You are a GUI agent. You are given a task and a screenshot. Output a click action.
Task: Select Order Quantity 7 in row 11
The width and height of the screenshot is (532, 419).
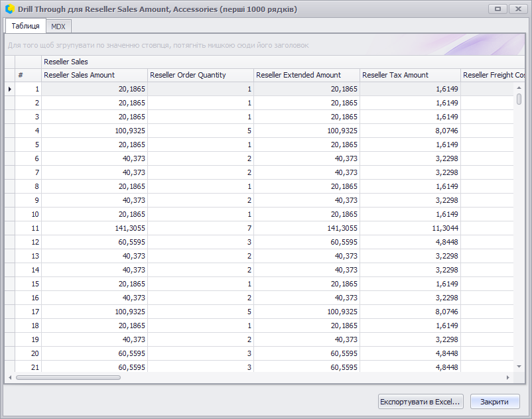(200, 228)
